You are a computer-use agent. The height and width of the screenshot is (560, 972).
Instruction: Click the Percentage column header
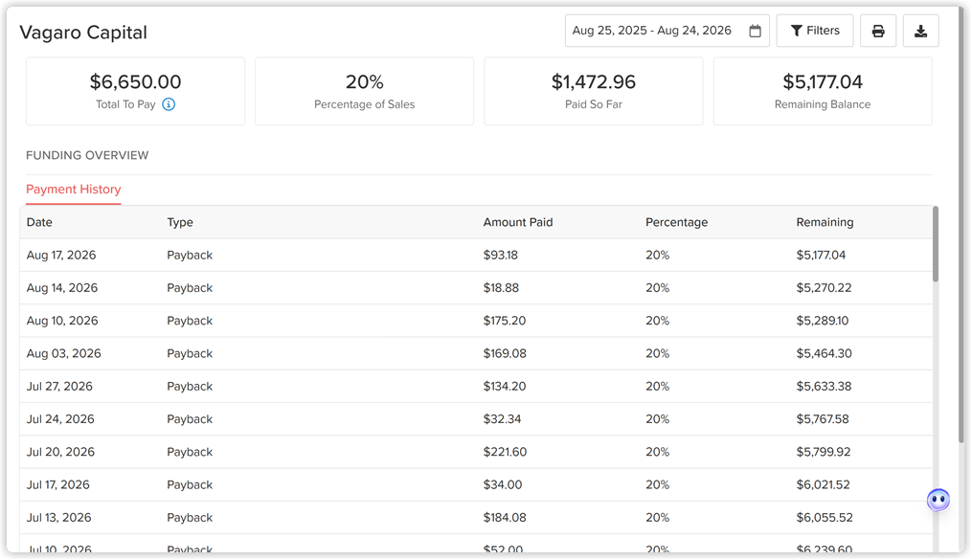676,222
